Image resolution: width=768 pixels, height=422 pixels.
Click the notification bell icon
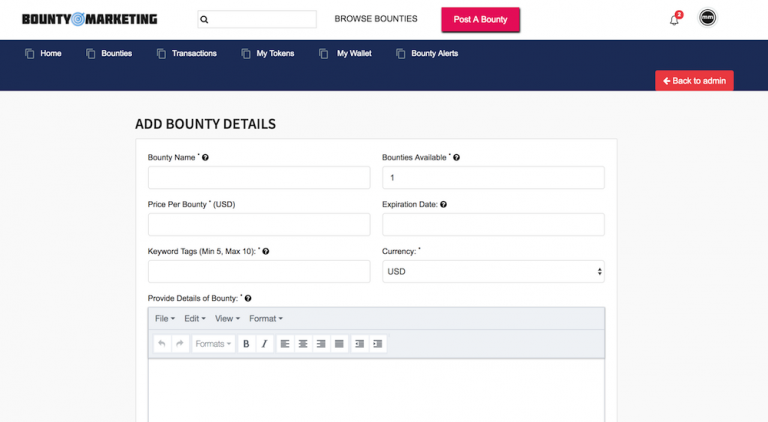tap(674, 20)
